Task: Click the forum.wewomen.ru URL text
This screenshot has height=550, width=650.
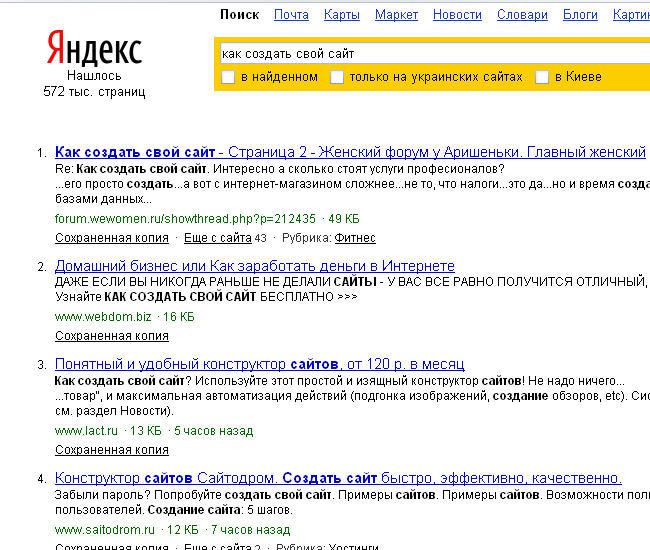Action: pyautogui.click(x=185, y=219)
